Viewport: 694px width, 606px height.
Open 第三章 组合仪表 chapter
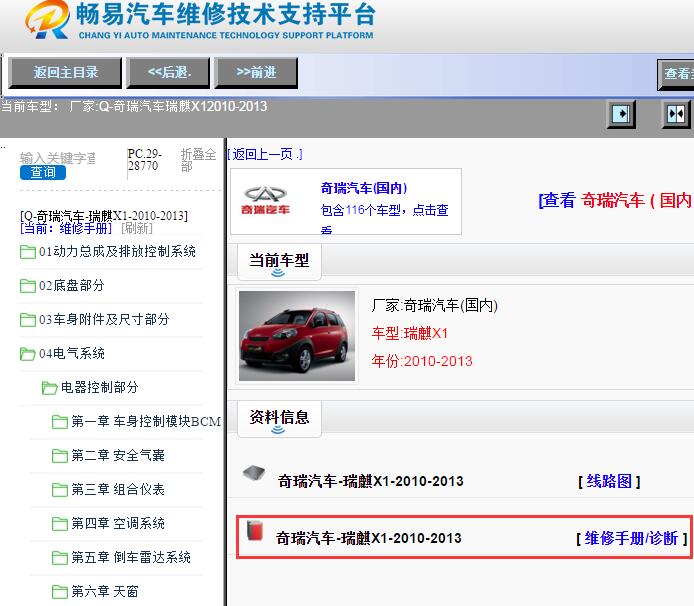tap(118, 490)
